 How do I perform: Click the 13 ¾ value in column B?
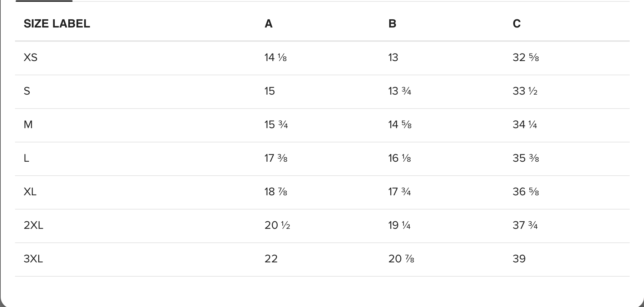click(400, 91)
